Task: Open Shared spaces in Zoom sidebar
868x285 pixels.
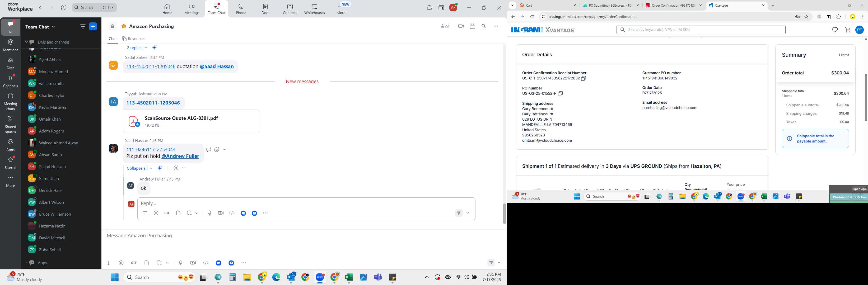Action: pyautogui.click(x=11, y=125)
